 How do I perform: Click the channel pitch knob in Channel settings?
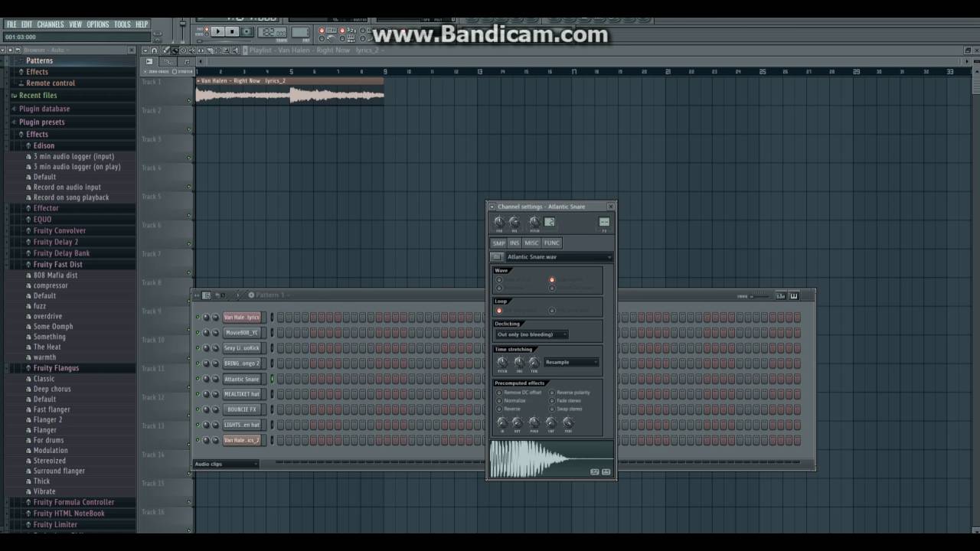click(534, 222)
